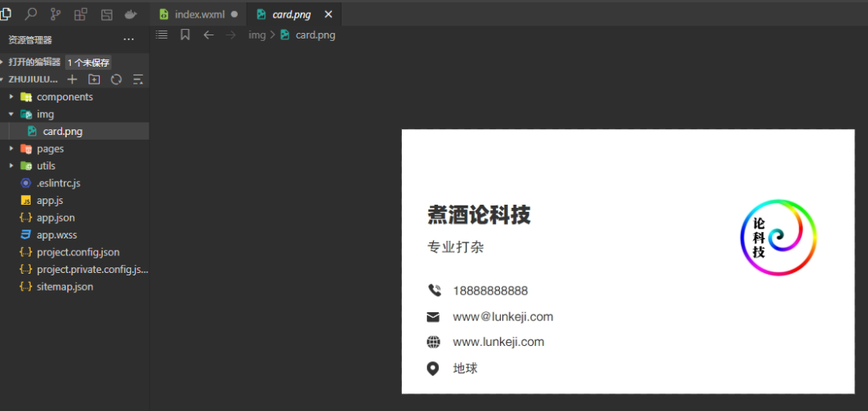Screen dimensions: 868x411
Task: Open the Source Control branch icon
Action: (56, 14)
